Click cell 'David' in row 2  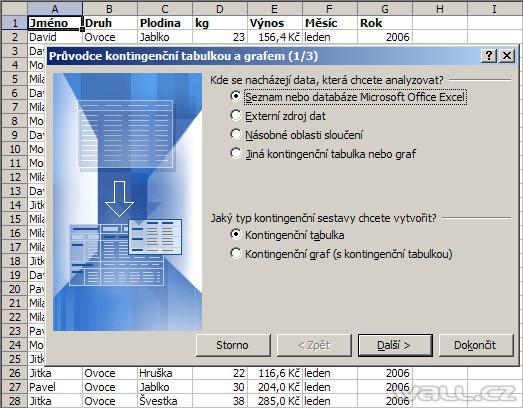pyautogui.click(x=55, y=37)
